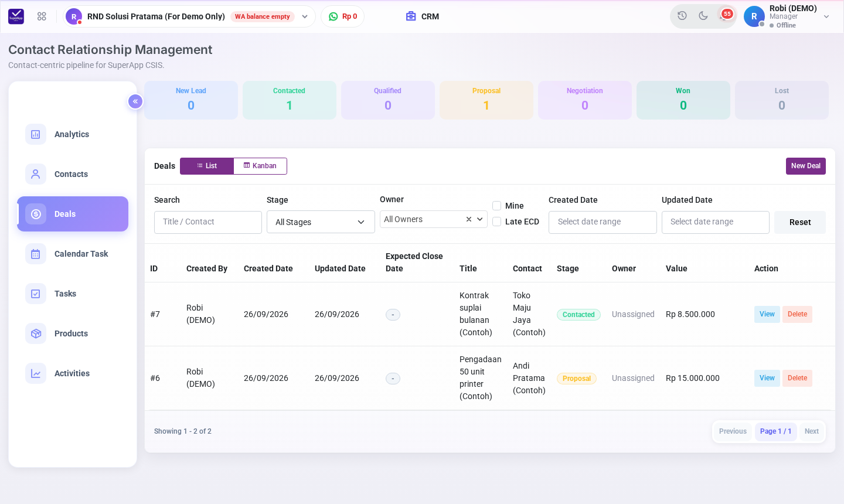Viewport: 844px width, 504px height.
Task: Click the Next page button
Action: [812, 431]
